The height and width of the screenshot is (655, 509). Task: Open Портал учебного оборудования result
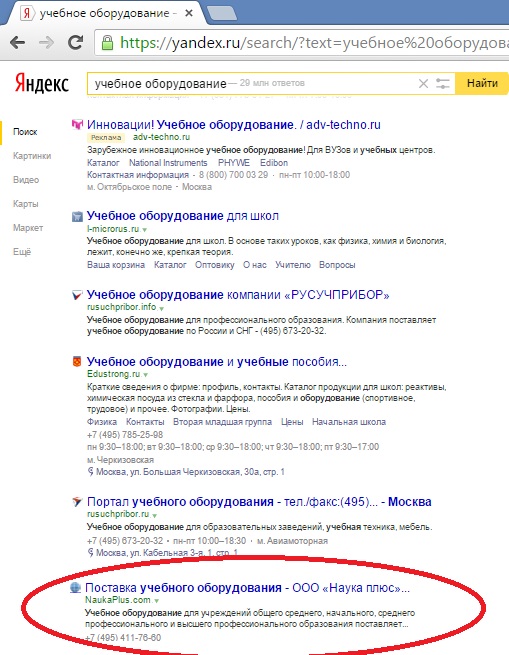259,502
